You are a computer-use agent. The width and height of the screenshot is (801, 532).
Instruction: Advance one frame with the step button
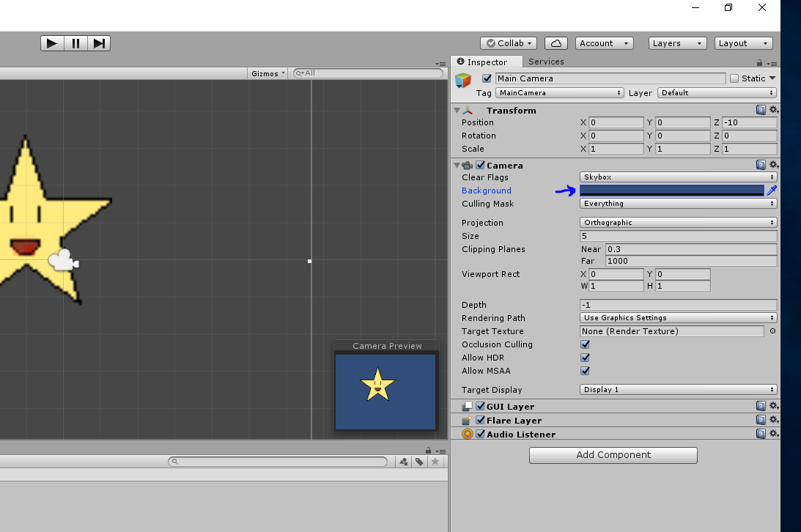[99, 43]
